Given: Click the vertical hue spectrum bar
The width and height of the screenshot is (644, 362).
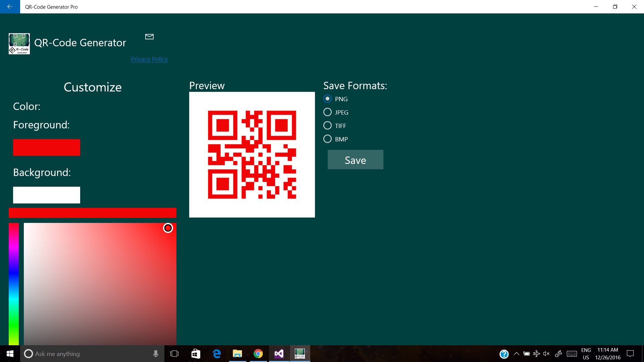Looking at the screenshot, I should tap(14, 284).
